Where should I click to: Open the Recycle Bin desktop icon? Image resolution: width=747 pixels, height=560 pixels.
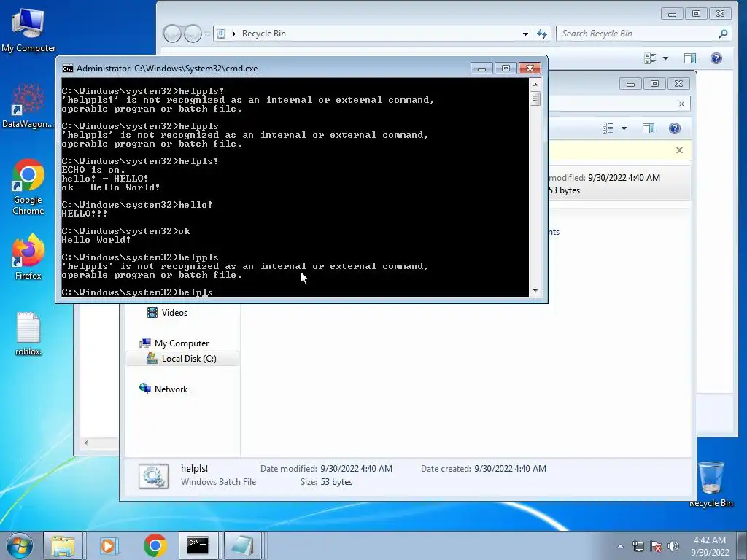(x=711, y=484)
